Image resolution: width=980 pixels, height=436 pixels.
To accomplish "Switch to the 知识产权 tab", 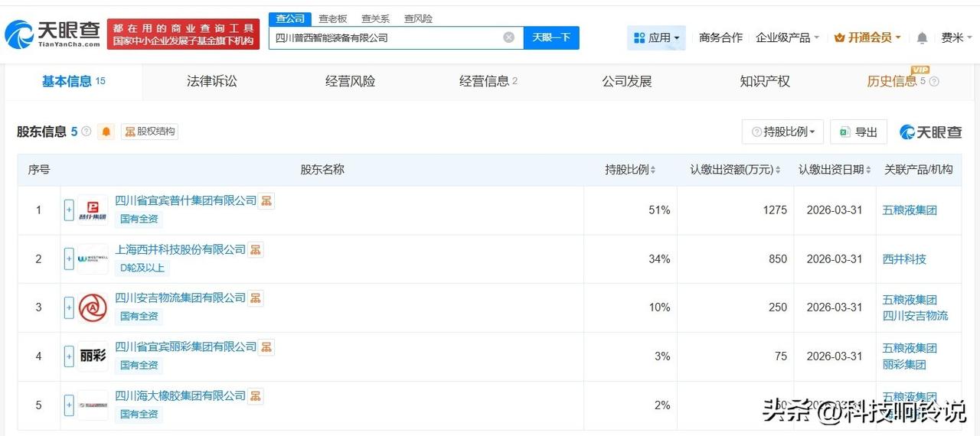I will point(765,81).
